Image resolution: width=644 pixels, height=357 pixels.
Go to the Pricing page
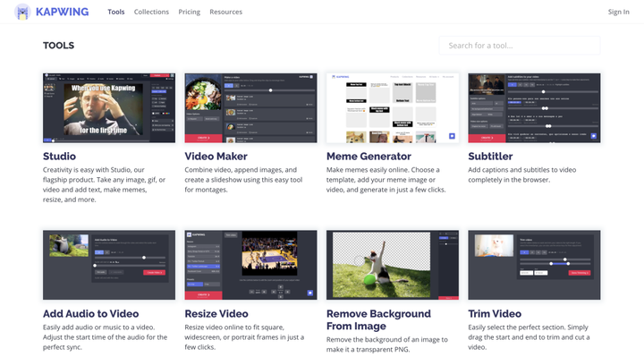pyautogui.click(x=190, y=12)
